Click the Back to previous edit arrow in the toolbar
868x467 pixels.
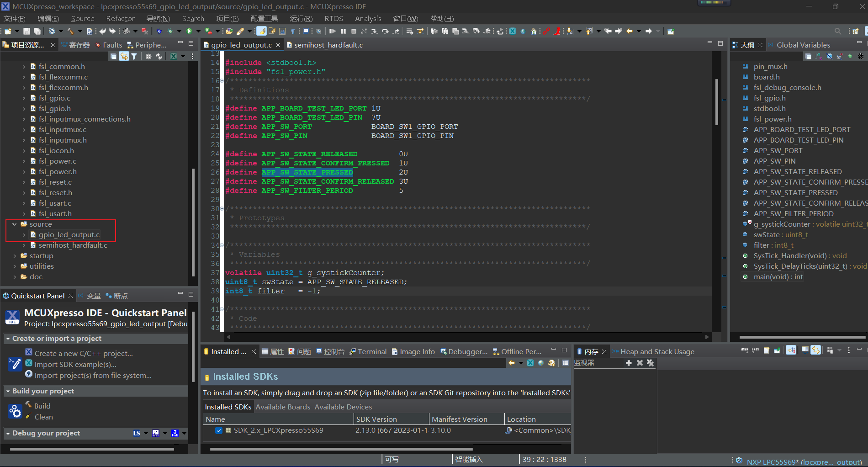tap(608, 31)
